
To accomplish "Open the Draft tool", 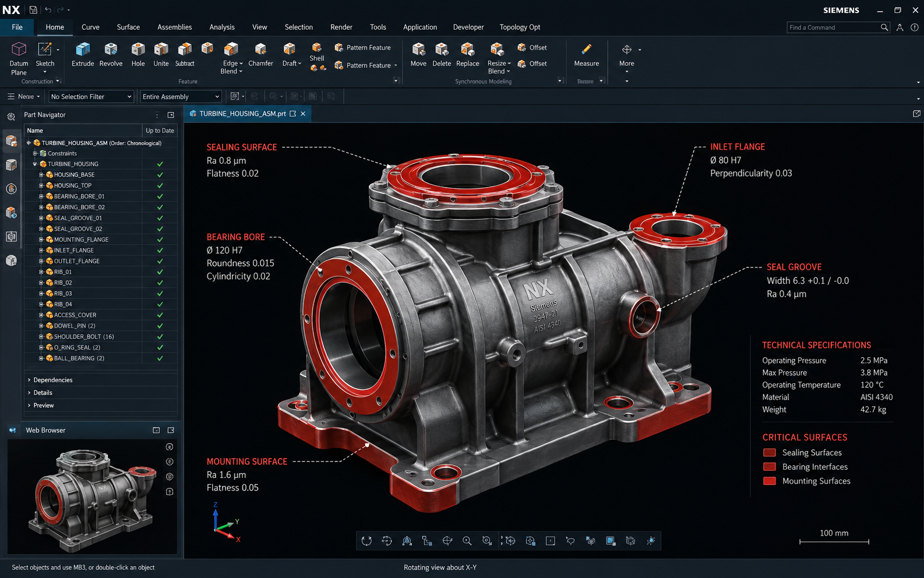I will pyautogui.click(x=291, y=55).
